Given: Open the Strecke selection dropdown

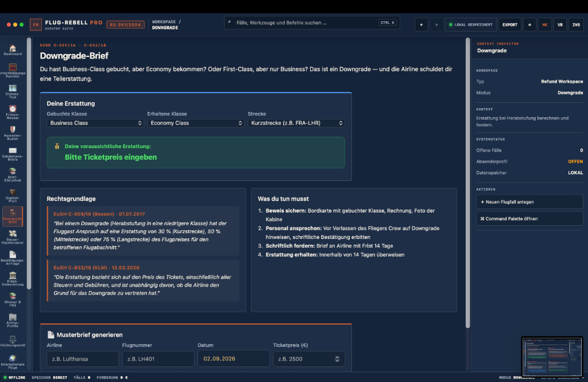Looking at the screenshot, I should (296, 123).
